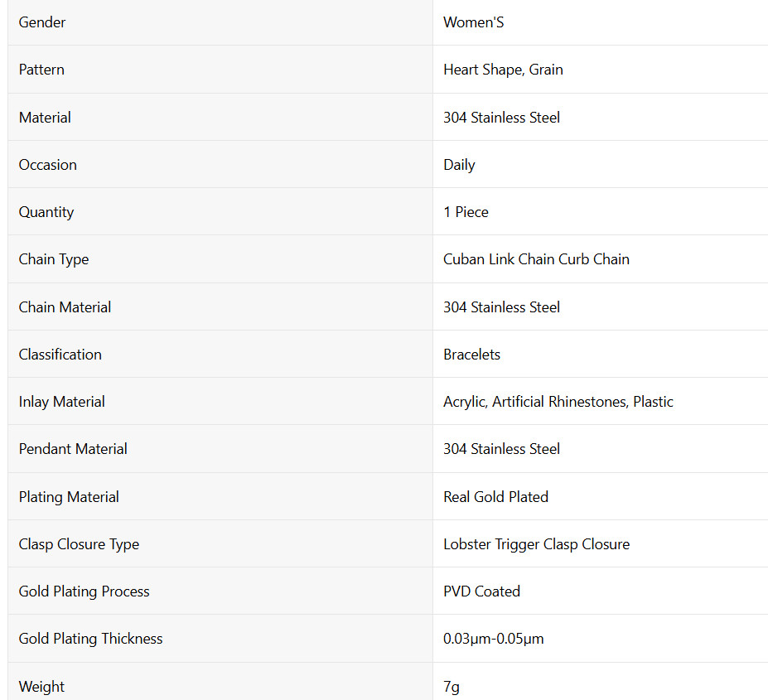Viewport: 768px width, 700px height.
Task: Select Heart Shape, Grain value
Action: click(x=503, y=70)
